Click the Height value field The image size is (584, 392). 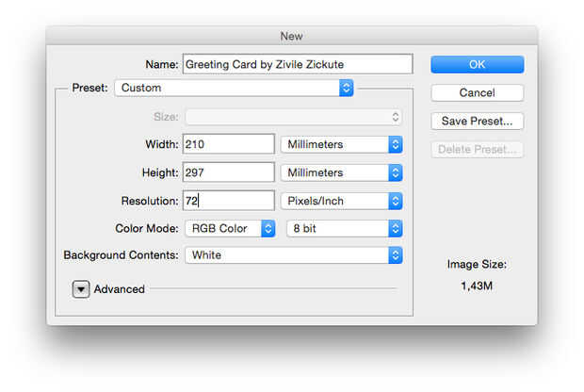click(229, 172)
